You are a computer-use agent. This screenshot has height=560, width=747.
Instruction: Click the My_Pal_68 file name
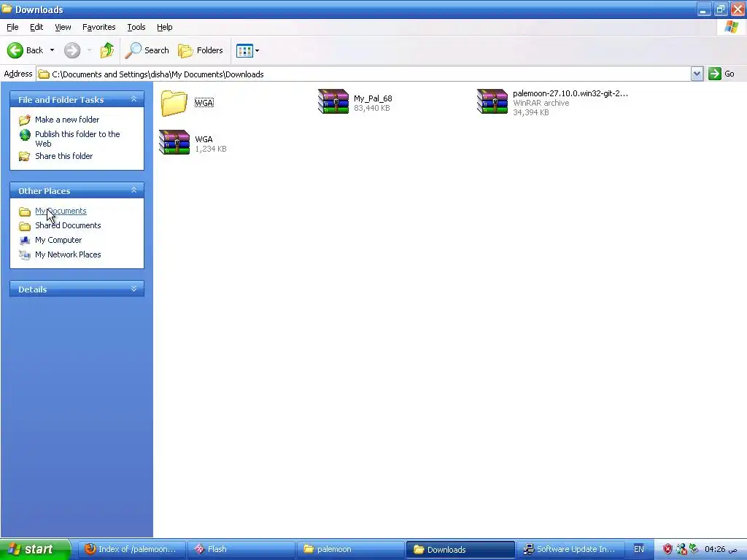click(373, 98)
